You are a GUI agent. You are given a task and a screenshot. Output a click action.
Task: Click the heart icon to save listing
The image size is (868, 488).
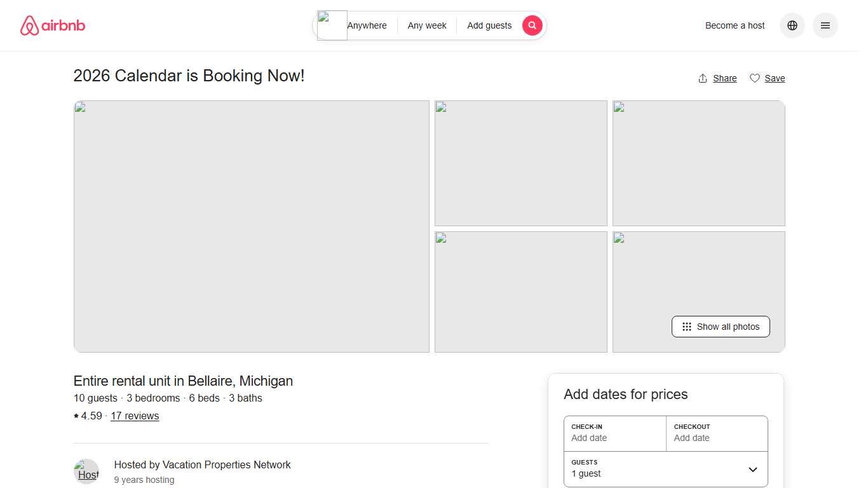(x=754, y=78)
